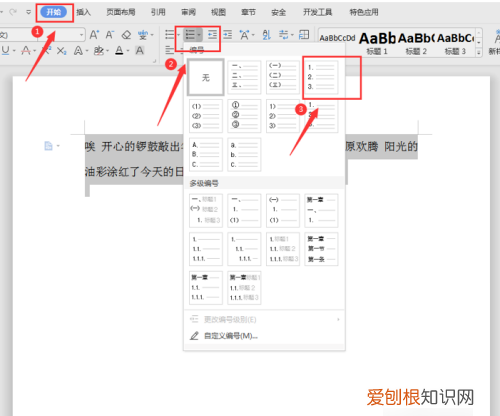This screenshot has height=416, width=500.
Task: Click the document page icon in margin
Action: pyautogui.click(x=48, y=146)
